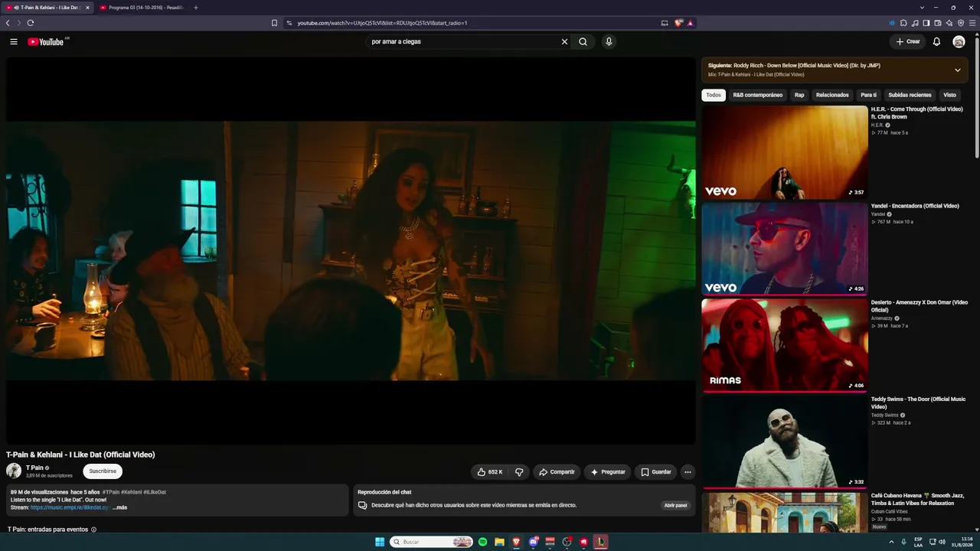
Task: Start voice search with the microphone
Action: point(609,42)
